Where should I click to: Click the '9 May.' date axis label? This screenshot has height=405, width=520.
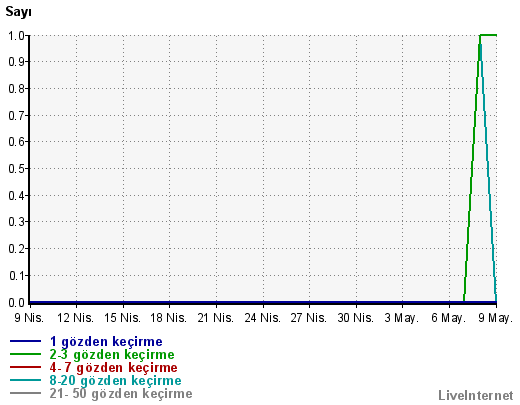pyautogui.click(x=495, y=318)
